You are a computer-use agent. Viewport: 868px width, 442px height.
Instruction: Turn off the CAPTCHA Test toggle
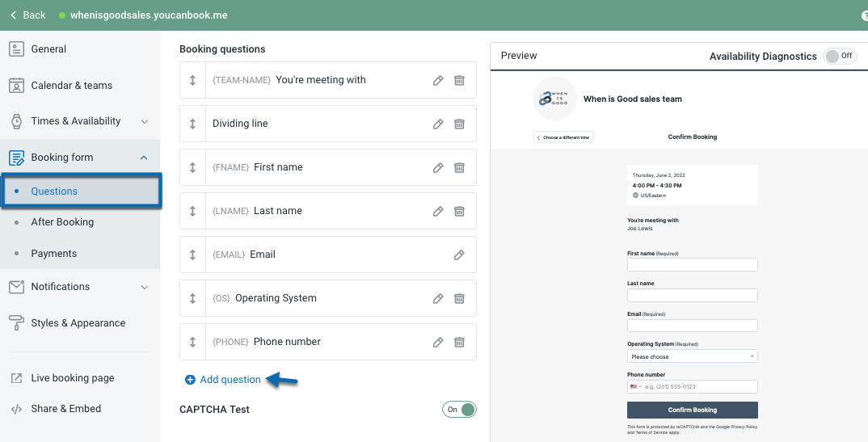(459, 410)
